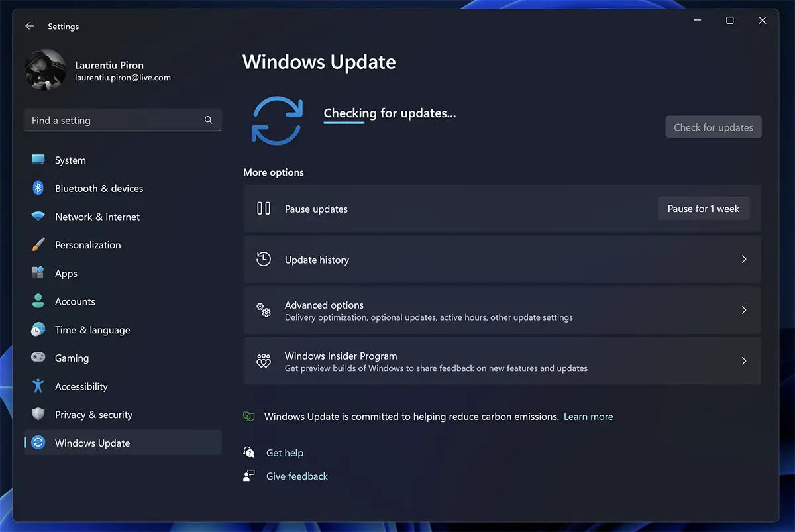
Task: Select the Personalization label in the sidebar
Action: pos(88,245)
